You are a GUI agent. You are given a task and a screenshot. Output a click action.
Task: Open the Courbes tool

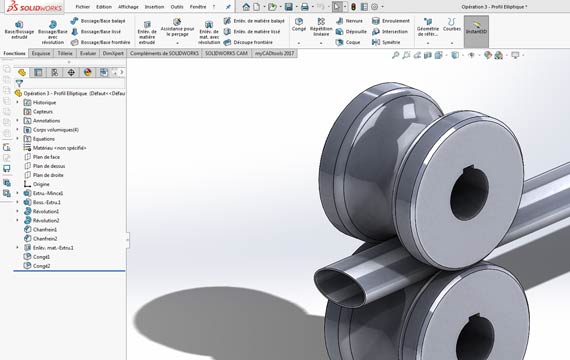tap(452, 24)
